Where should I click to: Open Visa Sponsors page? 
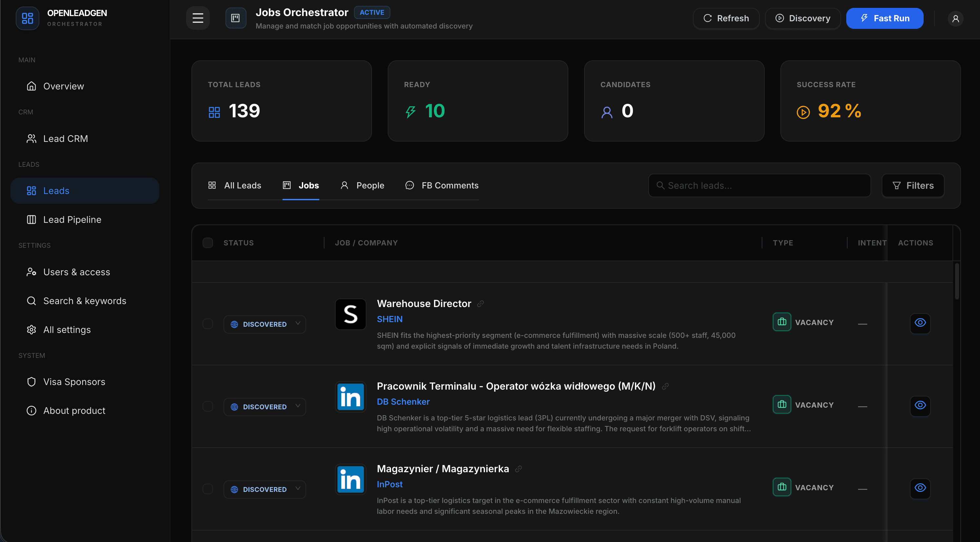click(x=85, y=381)
